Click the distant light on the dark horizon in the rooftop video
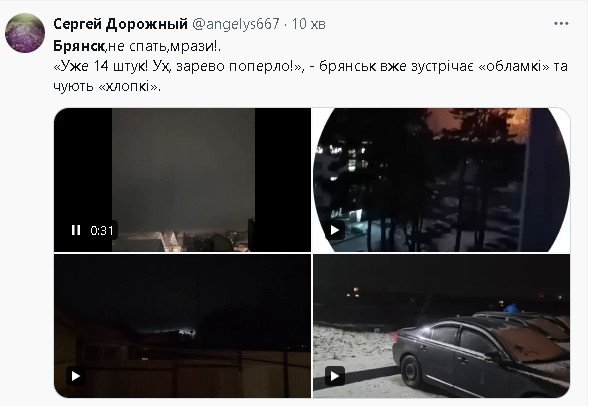Viewport: 594px width, 406px height. click(188, 333)
